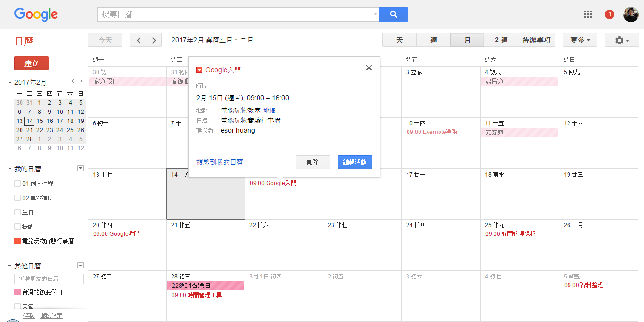644x322 pixels.
Task: Go to next month with toolbar arrow
Action: click(154, 40)
